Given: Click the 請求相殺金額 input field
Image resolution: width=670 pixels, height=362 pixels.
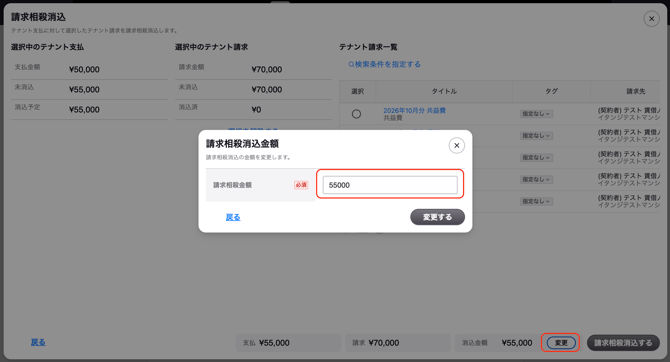Looking at the screenshot, I should click(x=390, y=185).
